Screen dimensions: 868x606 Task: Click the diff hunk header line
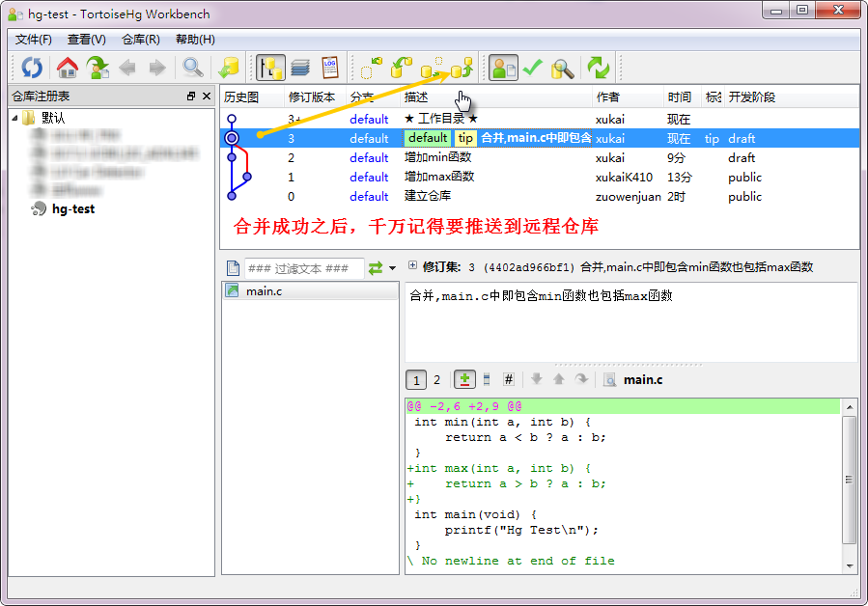coord(623,406)
